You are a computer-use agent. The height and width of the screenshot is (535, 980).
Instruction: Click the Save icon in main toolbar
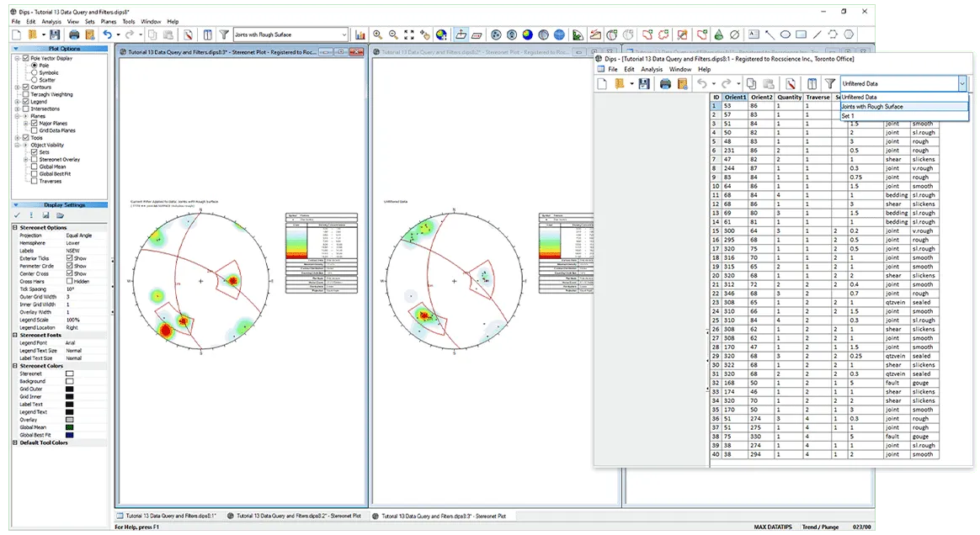pos(55,35)
